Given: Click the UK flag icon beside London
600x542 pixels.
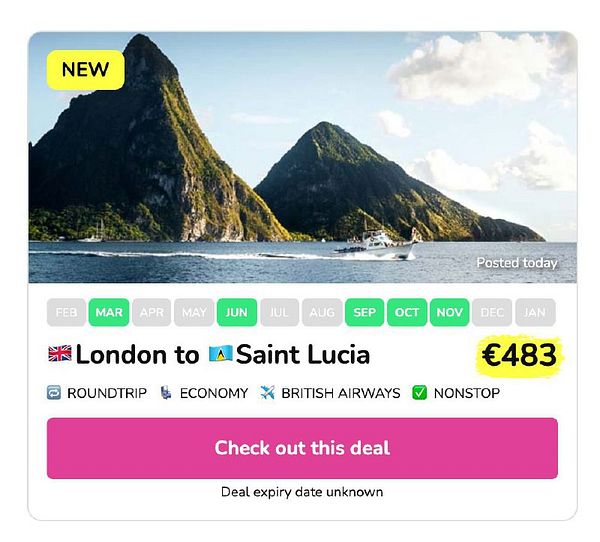Looking at the screenshot, I should (60, 353).
